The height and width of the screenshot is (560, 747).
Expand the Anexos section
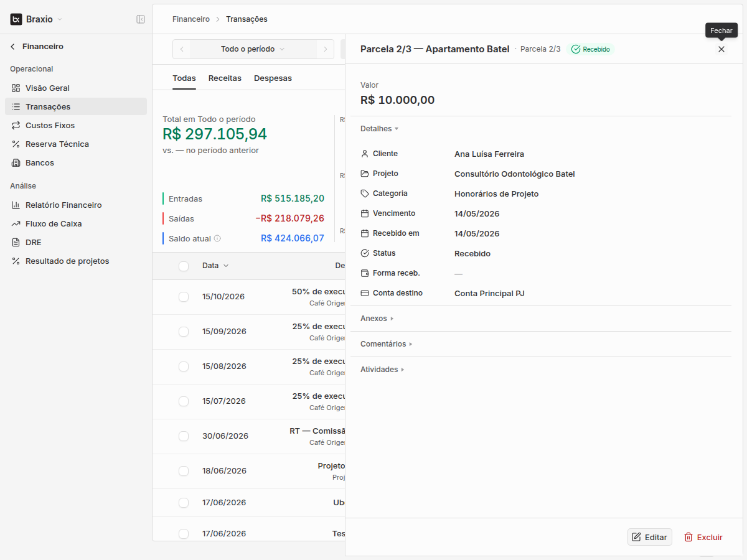[377, 319]
